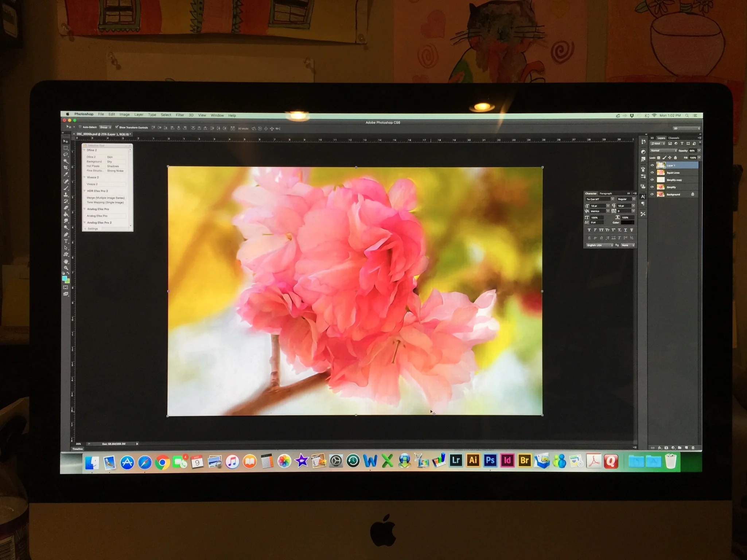Switch to the Channels tab
This screenshot has width=747, height=560.
(x=674, y=138)
